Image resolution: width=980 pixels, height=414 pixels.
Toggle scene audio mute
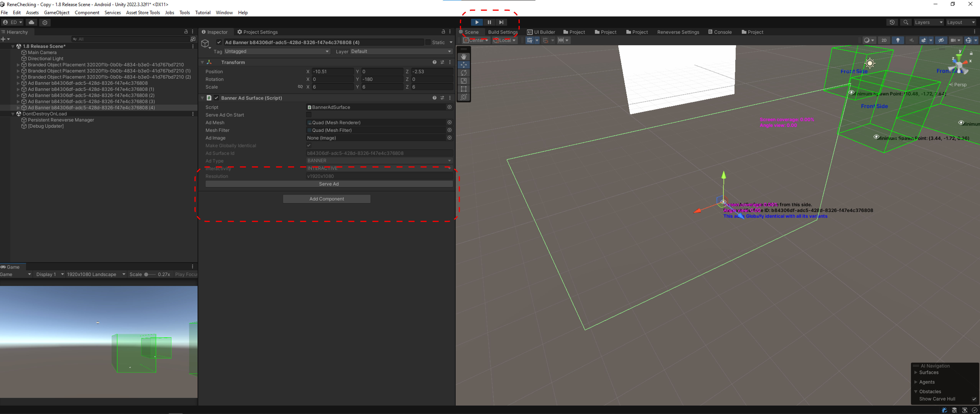pyautogui.click(x=912, y=40)
